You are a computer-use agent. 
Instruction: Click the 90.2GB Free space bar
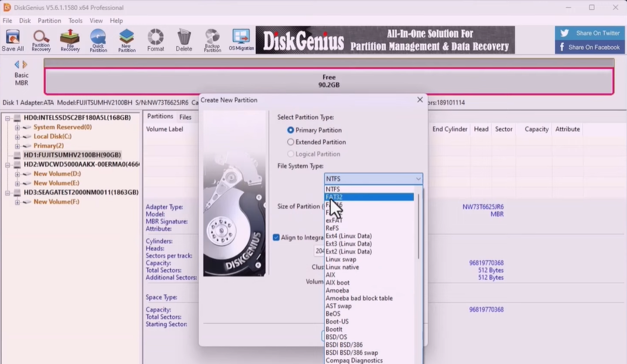[x=329, y=81]
